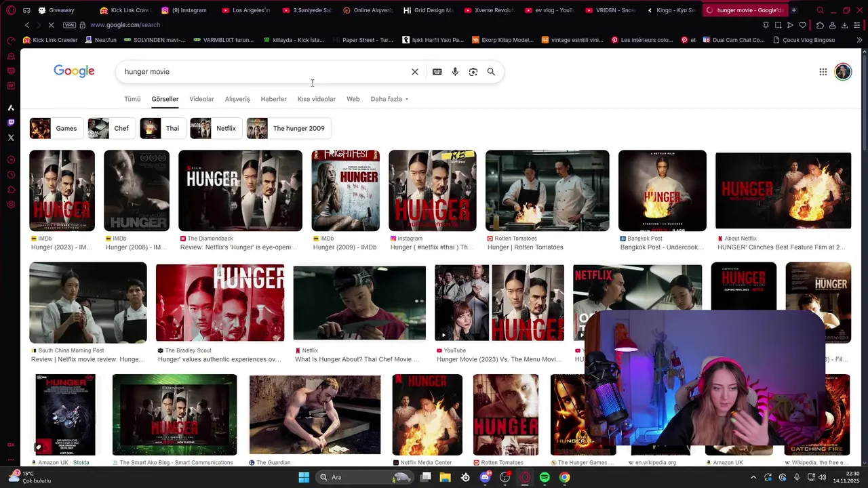Image resolution: width=868 pixels, height=488 pixels.
Task: Open the Paper Street bookmark
Action: [363, 40]
